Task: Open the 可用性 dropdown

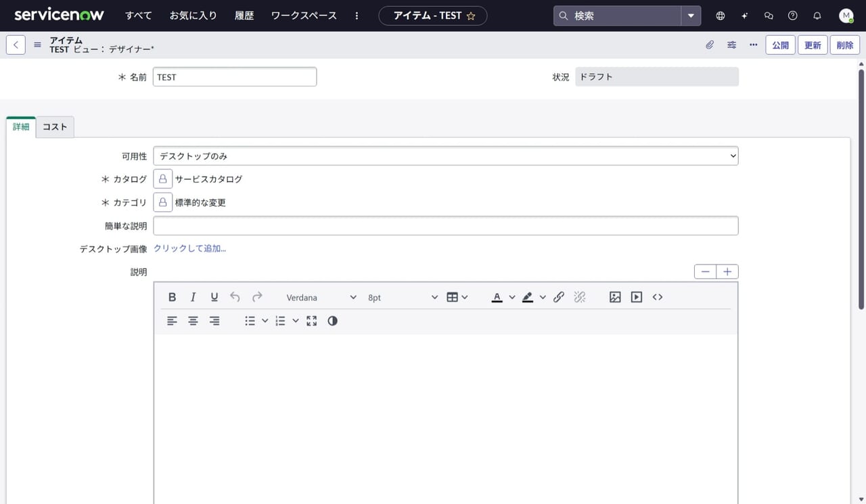Action: point(445,156)
